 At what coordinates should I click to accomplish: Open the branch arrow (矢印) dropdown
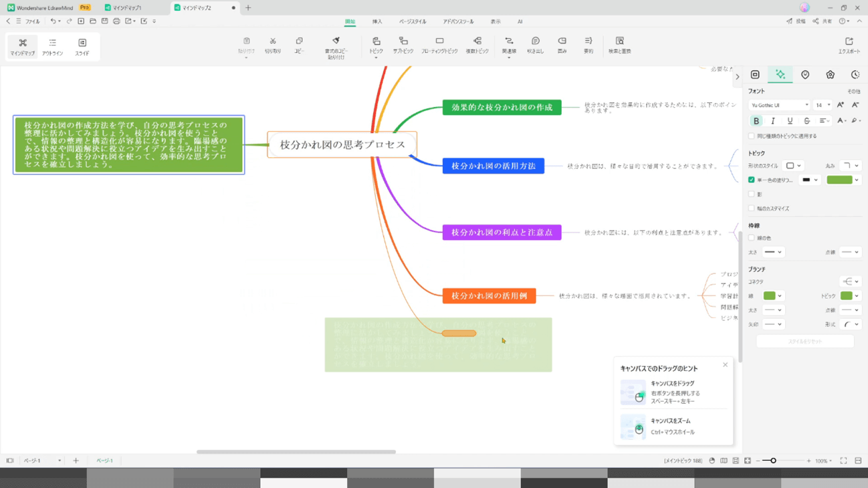click(773, 324)
